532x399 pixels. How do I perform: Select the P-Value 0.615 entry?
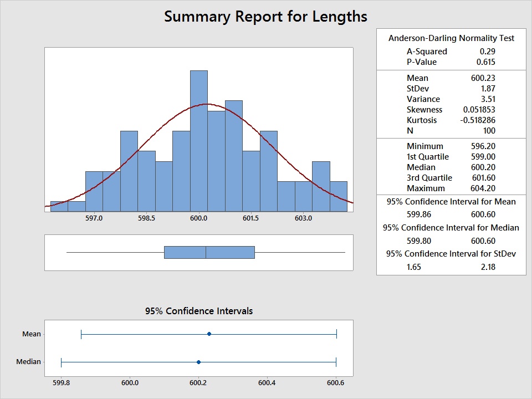(x=487, y=62)
